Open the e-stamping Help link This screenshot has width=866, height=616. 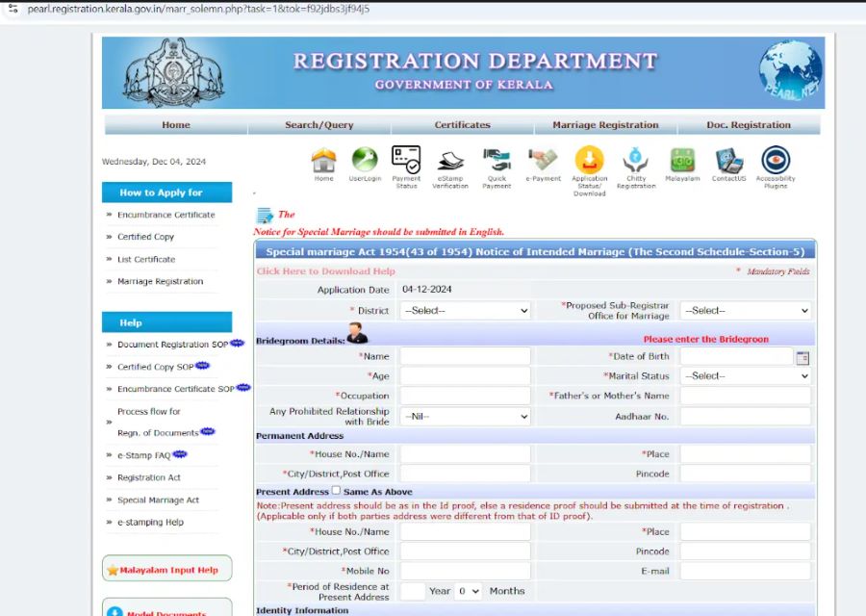150,522
